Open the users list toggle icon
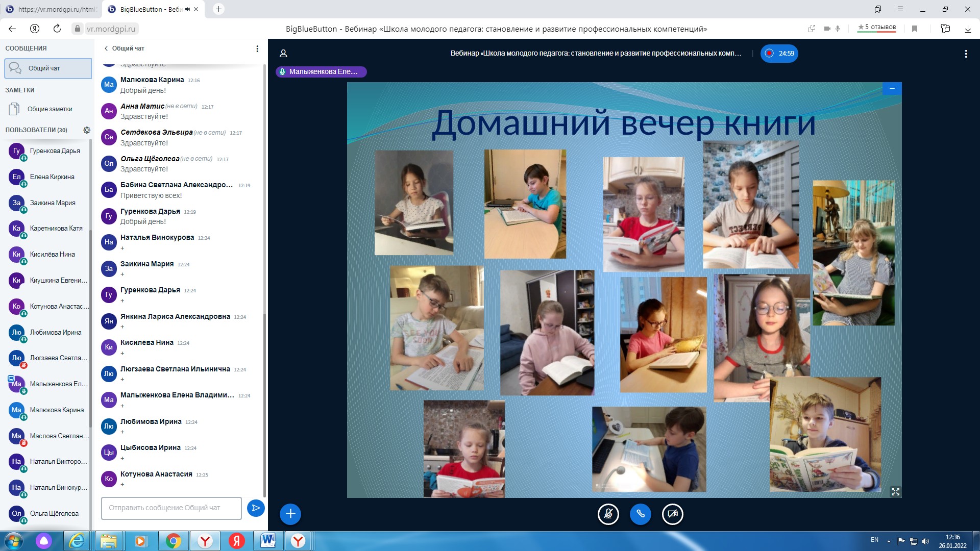The image size is (980, 551). pos(283,53)
